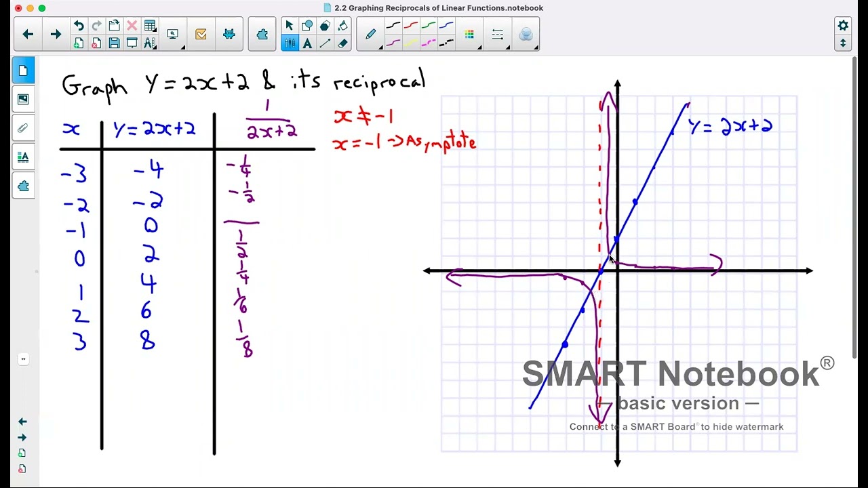Choose the red pen style
The width and height of the screenshot is (868, 488).
[x=411, y=26]
